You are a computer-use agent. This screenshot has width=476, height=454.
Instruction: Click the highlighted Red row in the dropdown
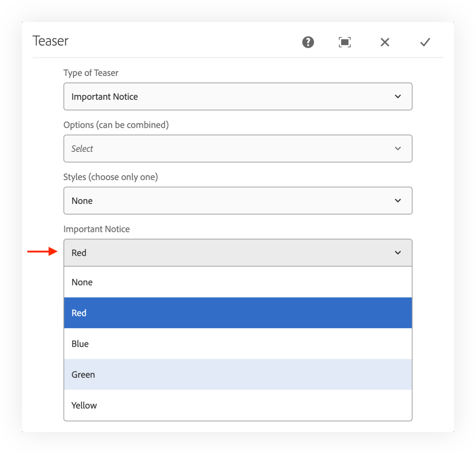coord(238,313)
